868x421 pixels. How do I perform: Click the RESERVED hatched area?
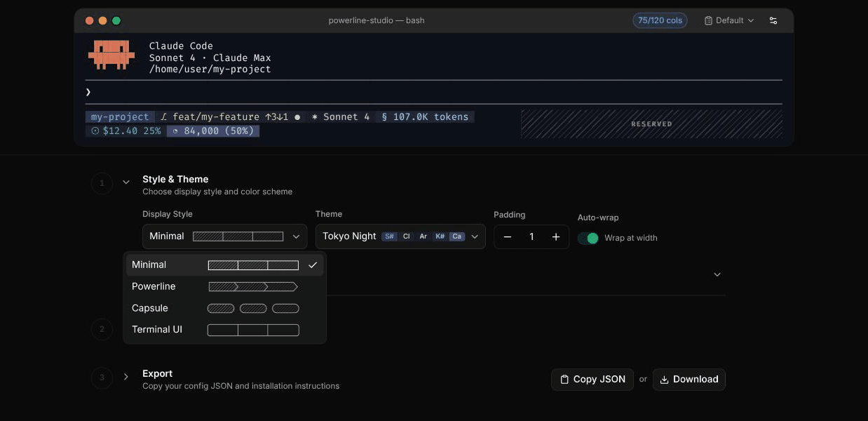[x=651, y=123]
